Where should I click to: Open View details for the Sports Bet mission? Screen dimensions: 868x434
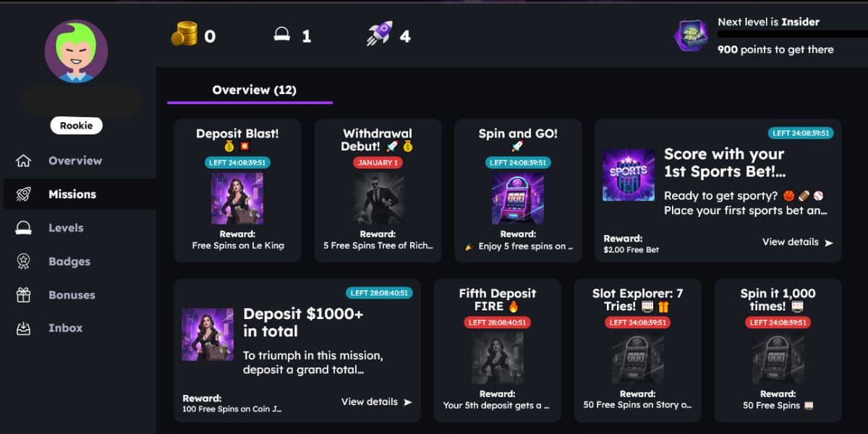[791, 242]
